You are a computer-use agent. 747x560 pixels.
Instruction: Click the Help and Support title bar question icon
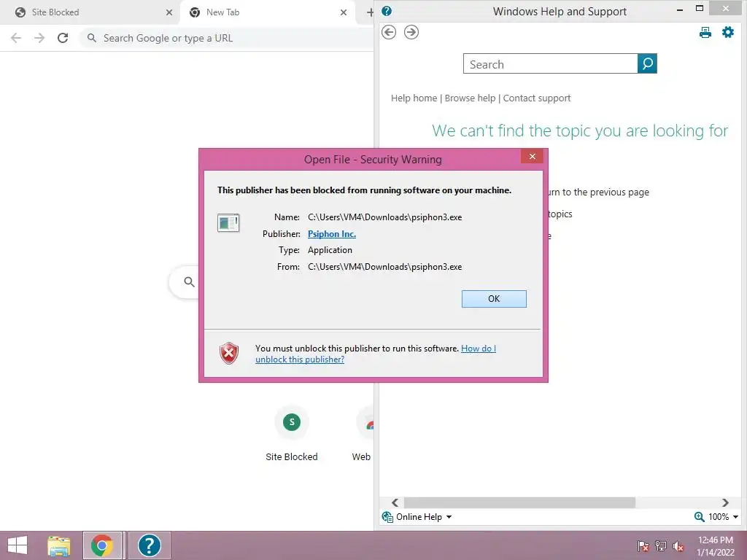coord(387,11)
